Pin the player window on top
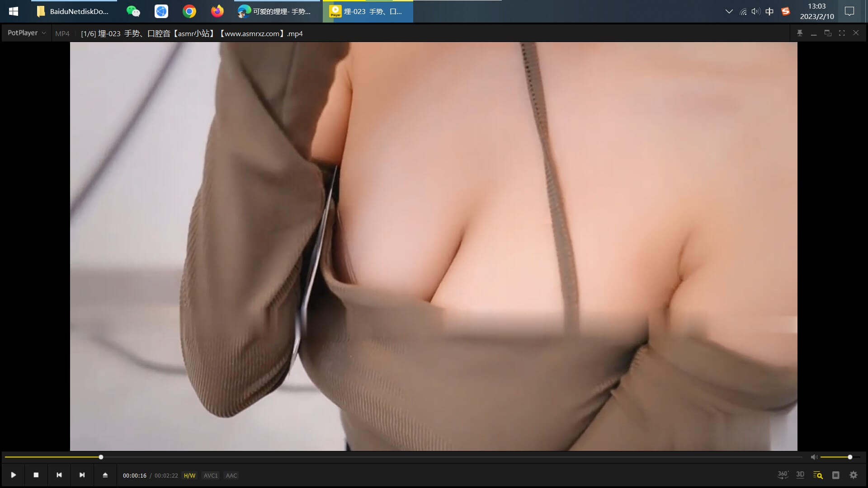 800,33
